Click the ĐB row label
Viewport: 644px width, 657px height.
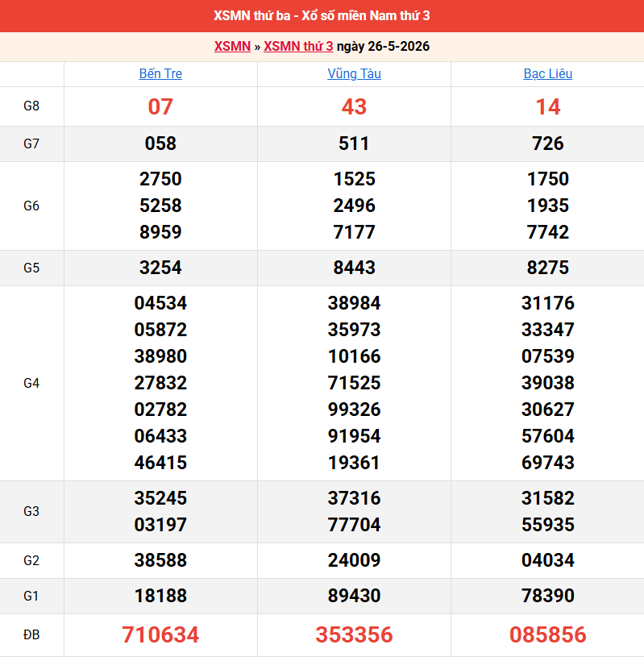[x=31, y=634]
